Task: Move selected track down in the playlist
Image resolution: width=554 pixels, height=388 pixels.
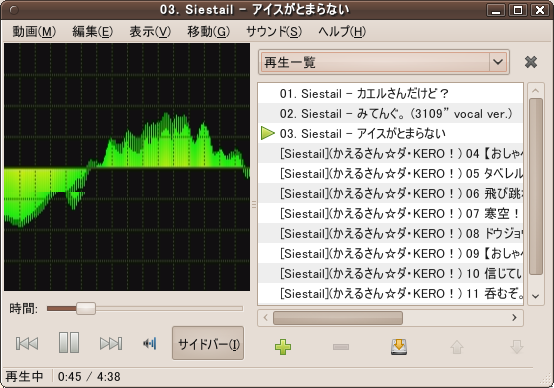Action: pyautogui.click(x=517, y=347)
